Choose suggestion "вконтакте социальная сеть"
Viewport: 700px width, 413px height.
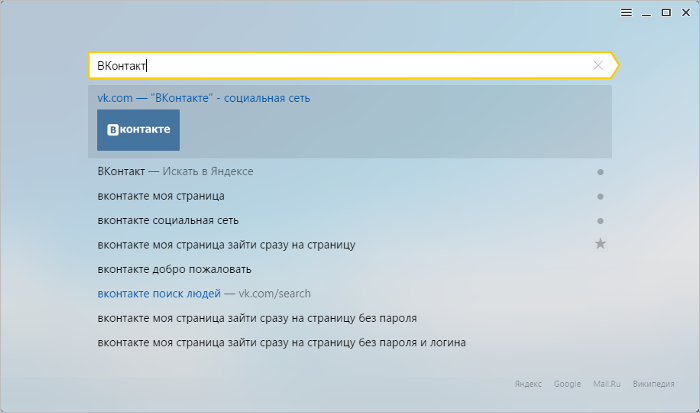(168, 221)
